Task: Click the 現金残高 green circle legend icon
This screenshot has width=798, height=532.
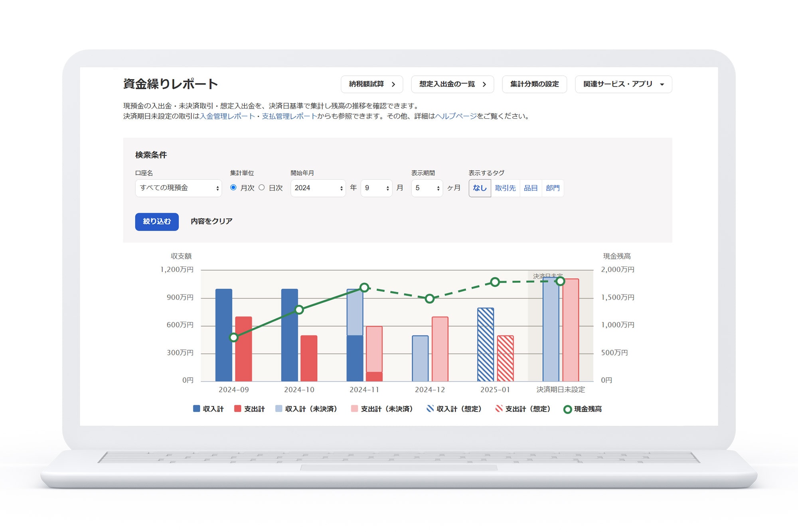Action: click(568, 409)
